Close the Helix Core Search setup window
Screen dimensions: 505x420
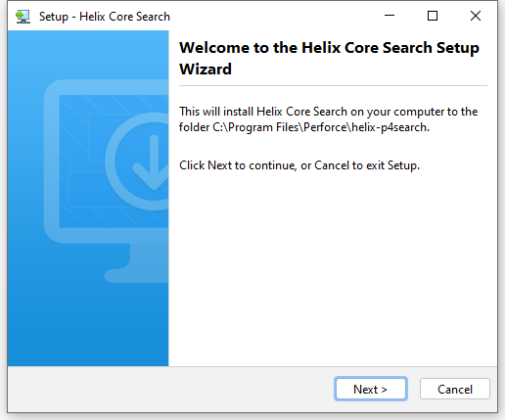pos(476,16)
